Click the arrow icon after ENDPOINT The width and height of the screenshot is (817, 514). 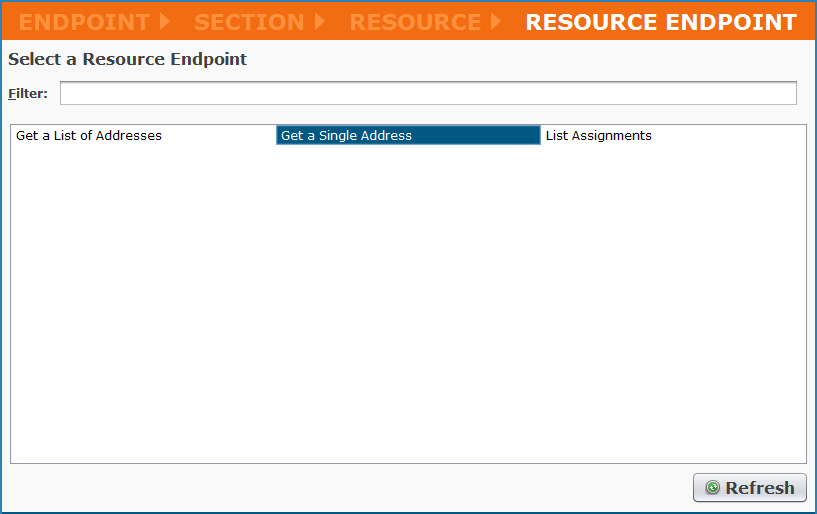[166, 21]
